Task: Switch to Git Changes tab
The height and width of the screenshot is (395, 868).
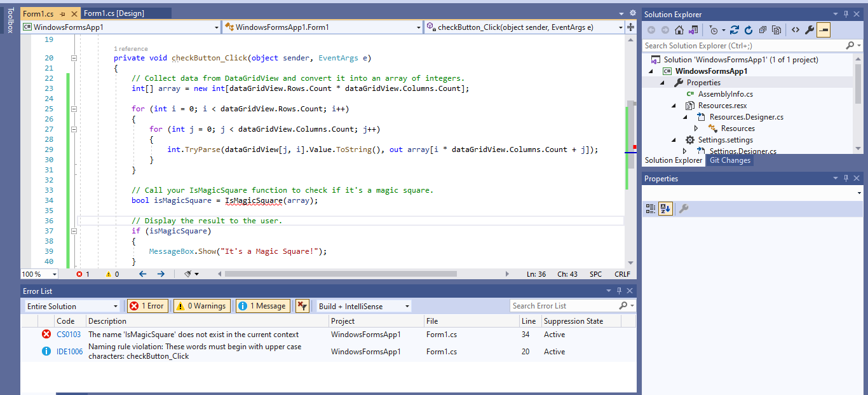Action: pyautogui.click(x=730, y=160)
